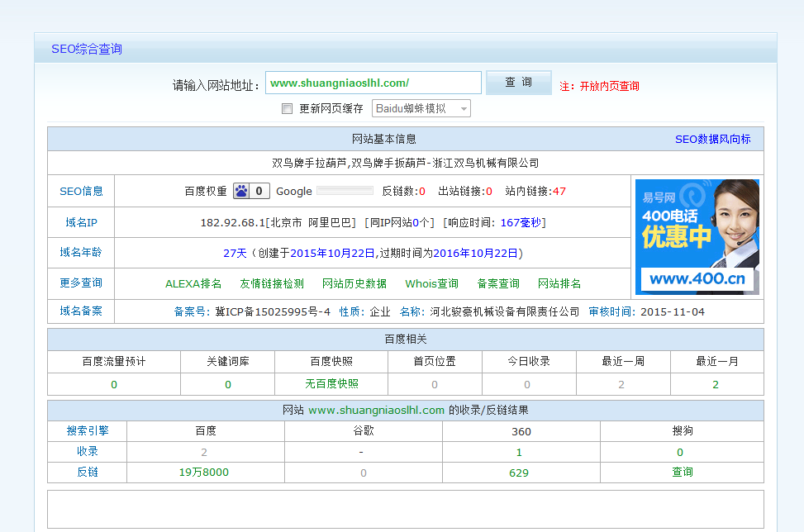Click 360 backlinks value 629
Screen dimensions: 804x532
tap(519, 473)
